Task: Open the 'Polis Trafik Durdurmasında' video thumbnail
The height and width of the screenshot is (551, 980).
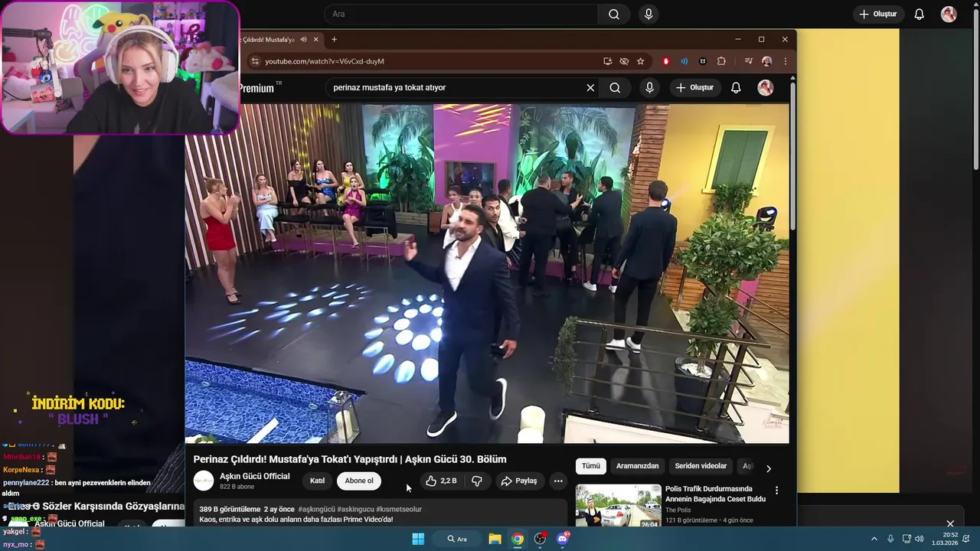Action: click(619, 505)
